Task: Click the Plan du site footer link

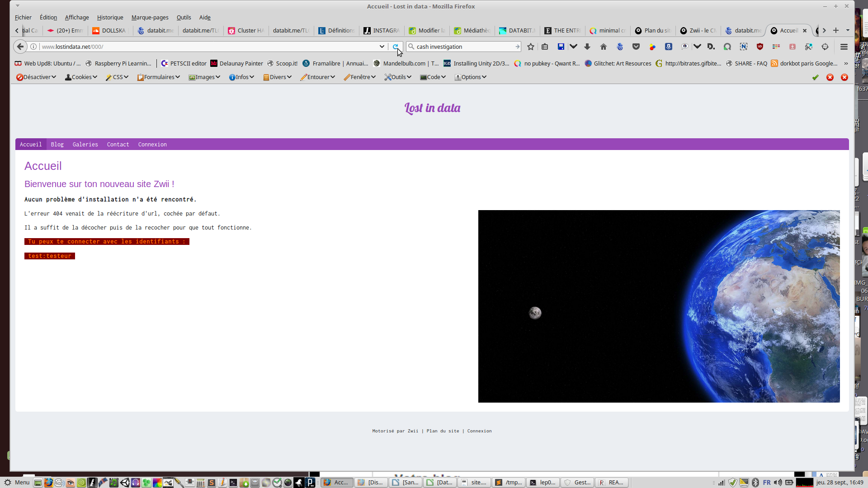Action: (443, 431)
